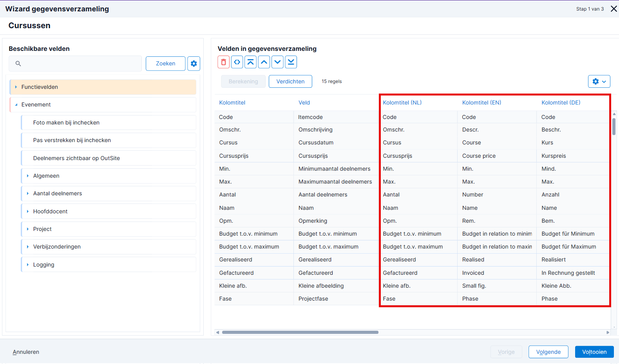Move selected field down one row
This screenshot has width=619, height=364.
coord(277,62)
